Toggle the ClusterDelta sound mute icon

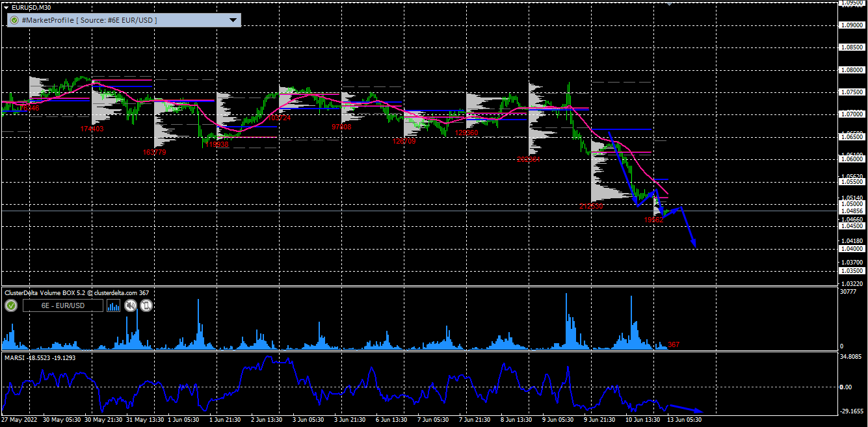click(x=131, y=305)
